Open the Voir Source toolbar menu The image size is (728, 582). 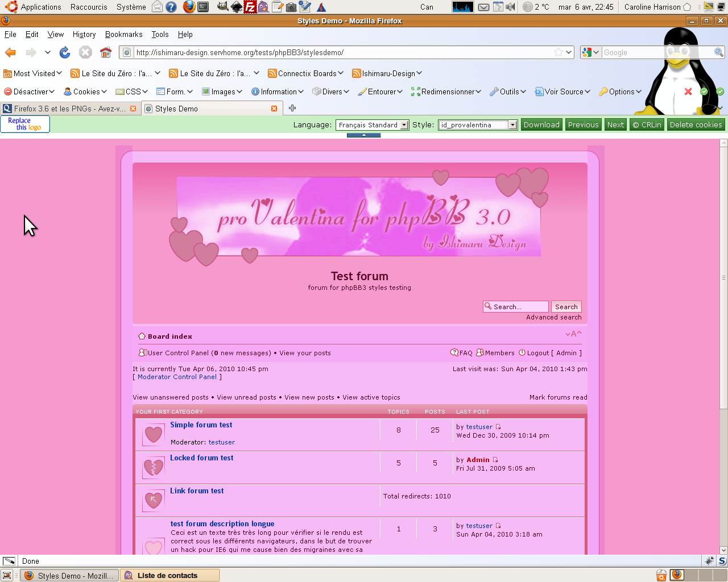point(563,92)
